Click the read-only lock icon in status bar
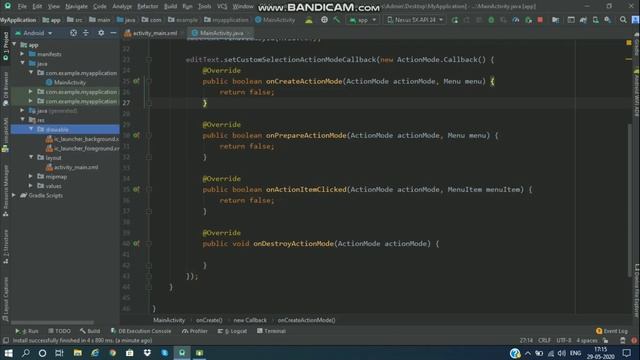The height and width of the screenshot is (360, 640). [606, 340]
